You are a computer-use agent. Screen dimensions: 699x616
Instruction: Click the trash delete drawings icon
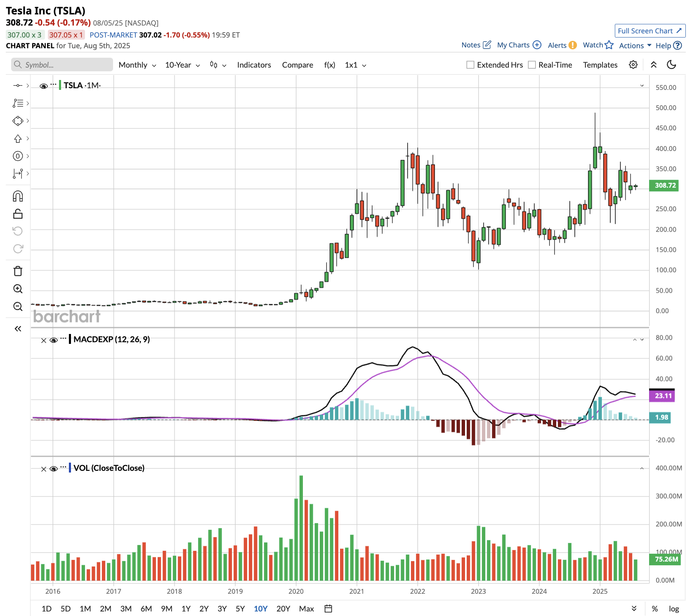18,271
